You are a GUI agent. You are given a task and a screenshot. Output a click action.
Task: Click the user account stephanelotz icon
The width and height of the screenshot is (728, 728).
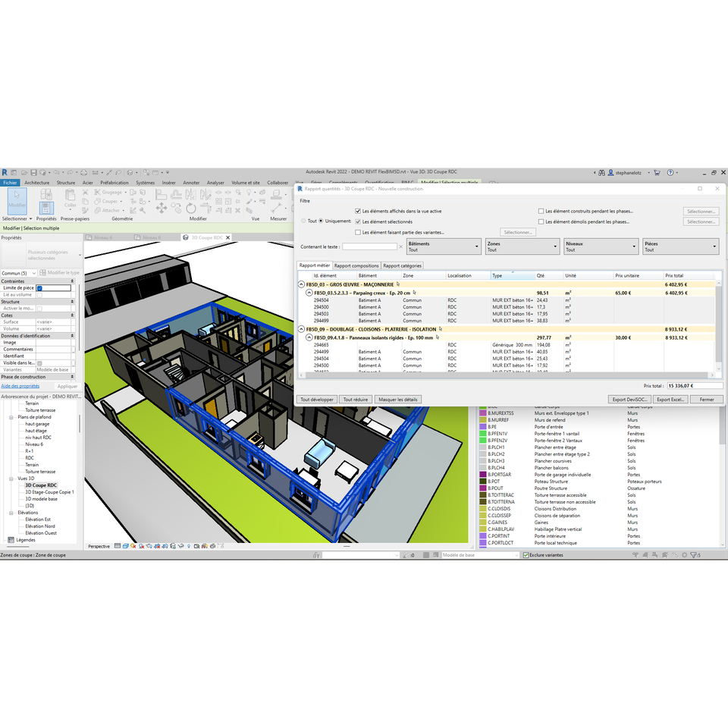[611, 173]
